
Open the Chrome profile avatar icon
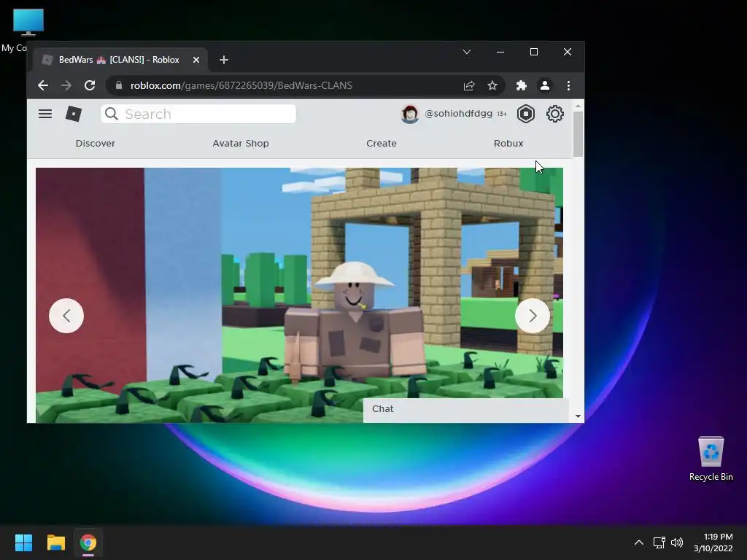coord(544,85)
